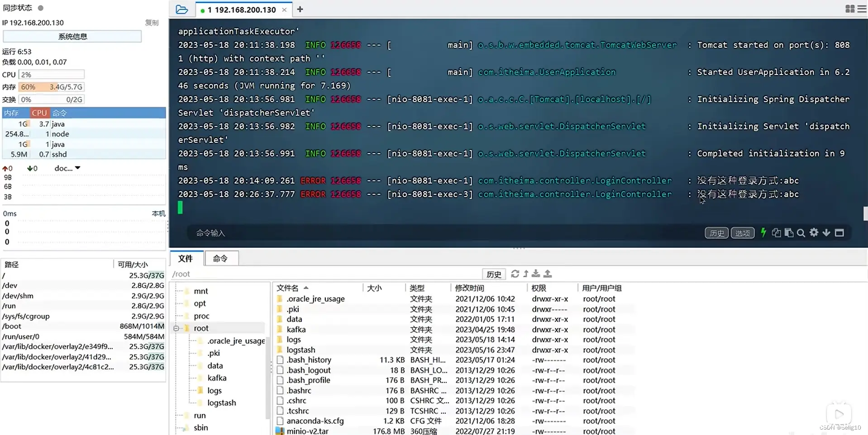Viewport: 868px width, 435px height.
Task: Close the 192.168.200.130 session tab
Action: 284,9
